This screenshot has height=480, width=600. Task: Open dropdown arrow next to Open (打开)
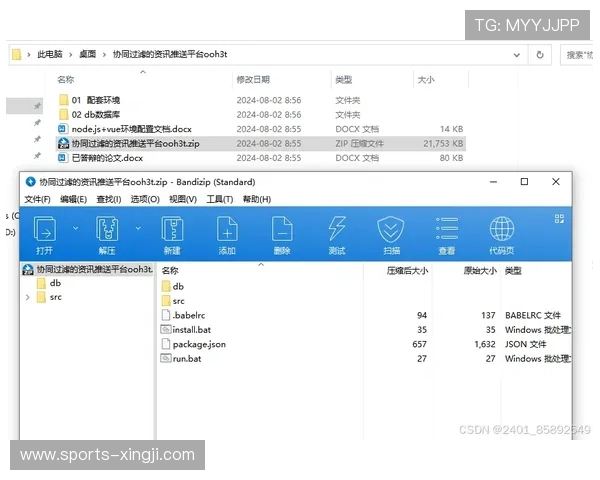tap(75, 228)
